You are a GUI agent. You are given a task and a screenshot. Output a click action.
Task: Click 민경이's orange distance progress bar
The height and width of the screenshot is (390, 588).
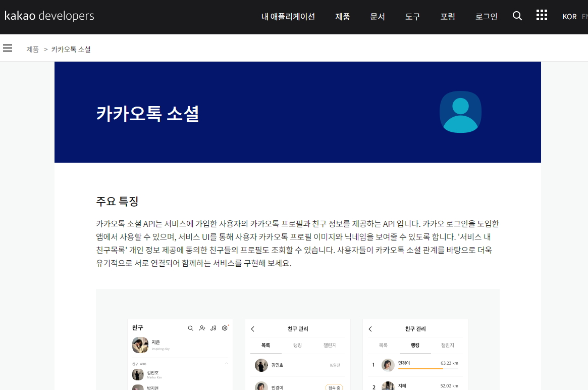click(x=428, y=369)
